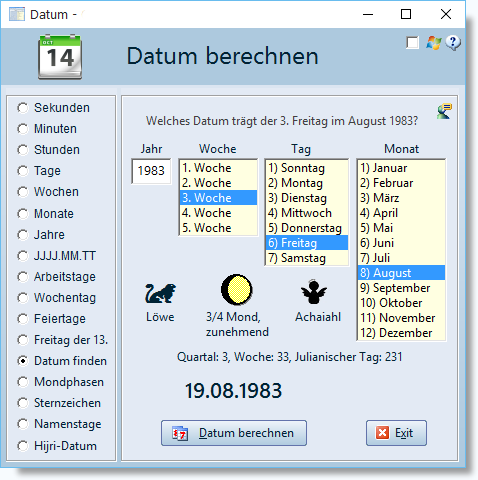Viewport: 478px width, 480px height.
Task: Toggle the checkbox in the header
Action: point(412,43)
